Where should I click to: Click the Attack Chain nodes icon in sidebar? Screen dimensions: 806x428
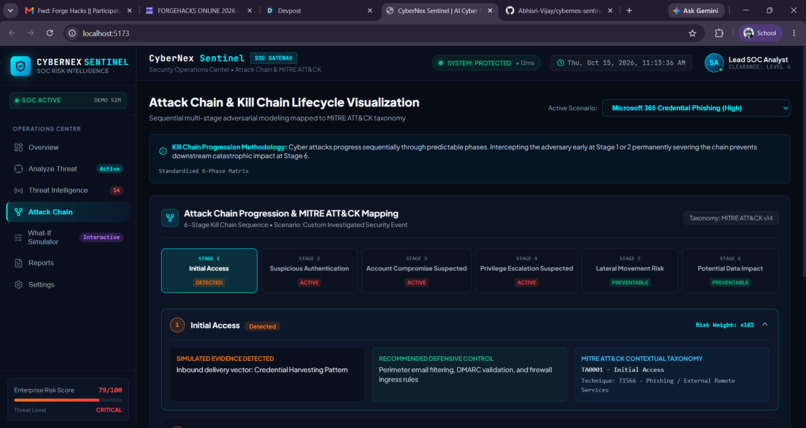click(19, 212)
